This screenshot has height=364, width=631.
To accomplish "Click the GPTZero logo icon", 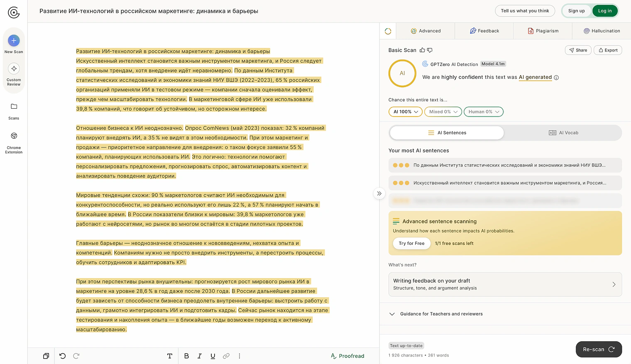I will 14,12.
